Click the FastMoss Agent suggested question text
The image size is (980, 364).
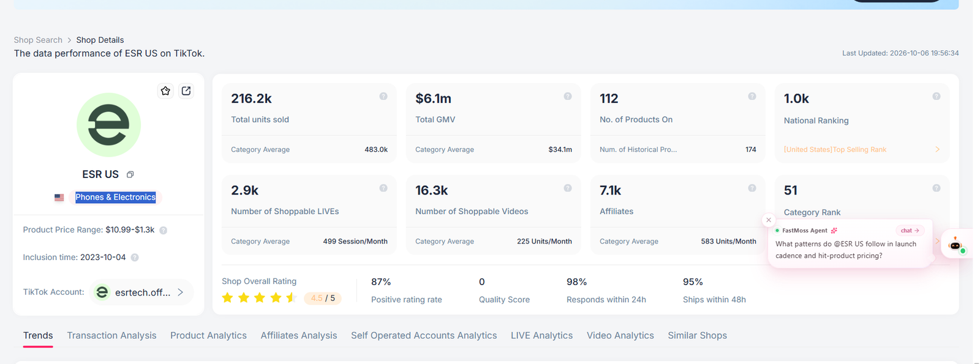[x=846, y=250]
